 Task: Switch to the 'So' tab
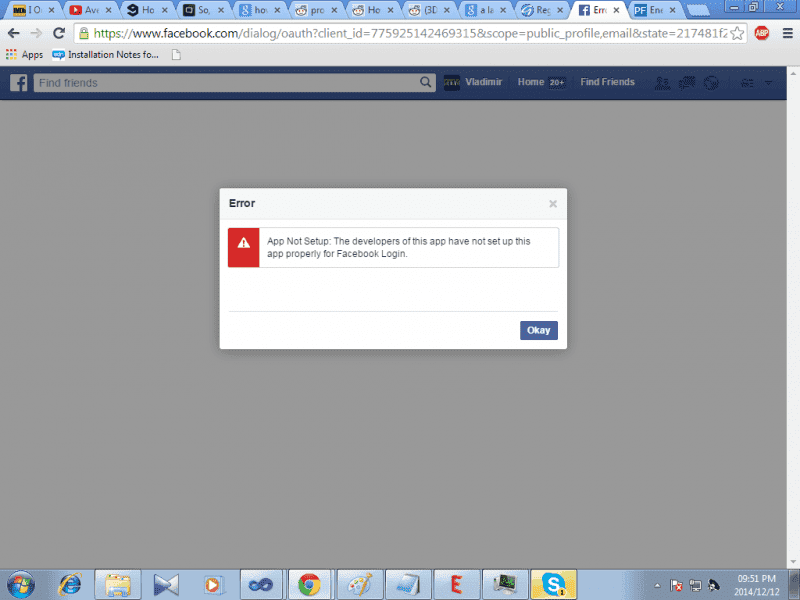tap(203, 10)
